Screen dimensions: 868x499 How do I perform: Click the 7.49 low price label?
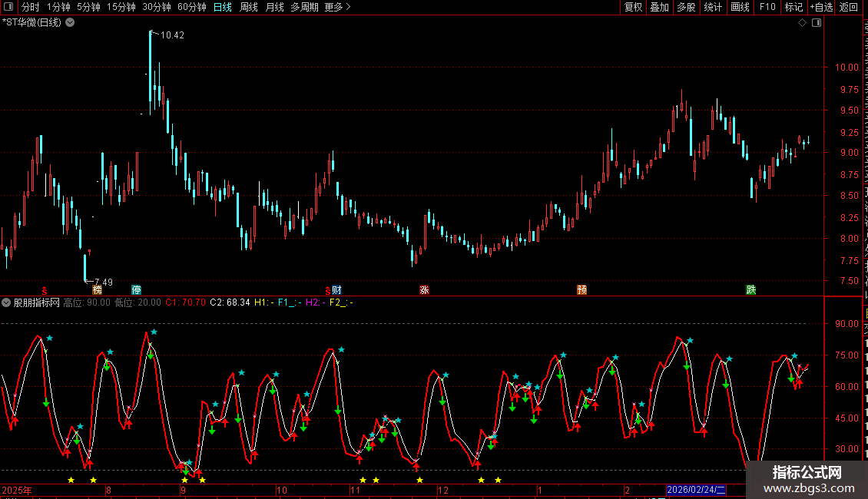tap(104, 283)
